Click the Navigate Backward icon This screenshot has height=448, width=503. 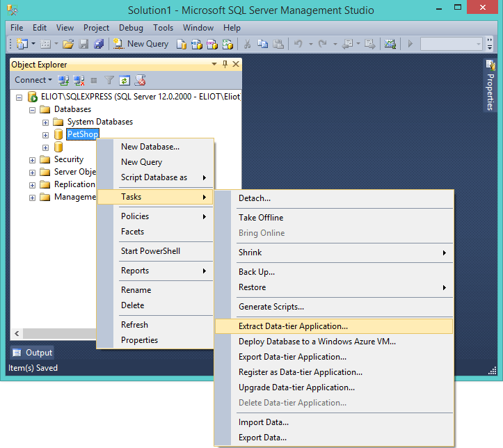(x=348, y=44)
